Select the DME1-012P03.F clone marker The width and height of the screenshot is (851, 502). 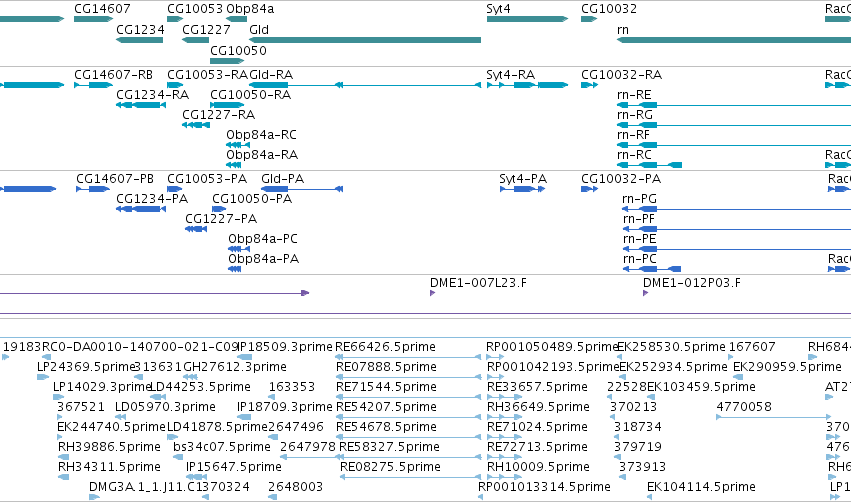pos(645,293)
